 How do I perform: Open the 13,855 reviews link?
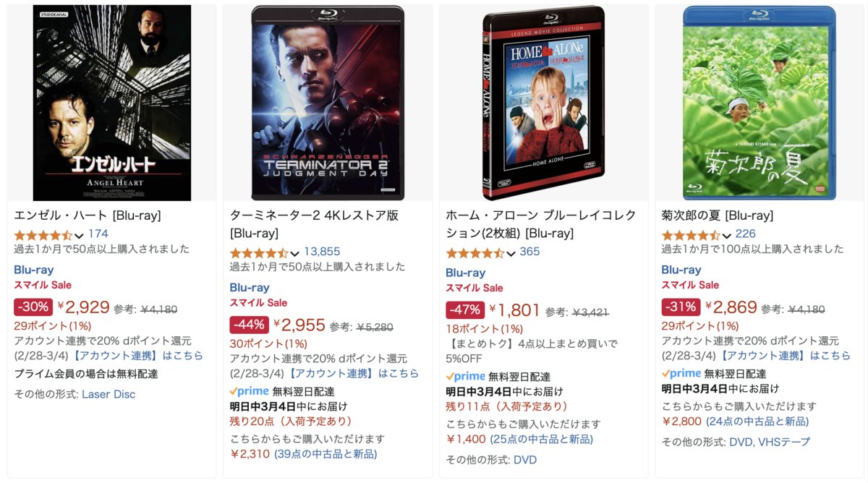[x=322, y=252]
